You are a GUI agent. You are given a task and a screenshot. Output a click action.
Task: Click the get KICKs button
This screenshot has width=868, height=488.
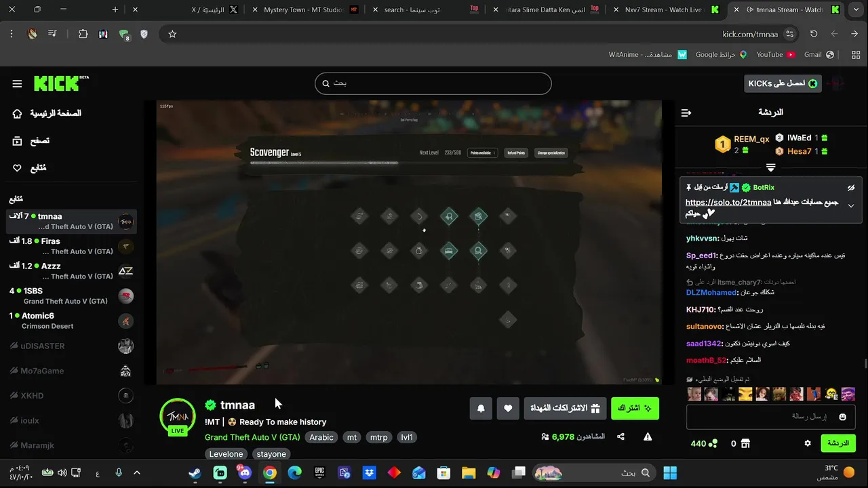pyautogui.click(x=783, y=83)
